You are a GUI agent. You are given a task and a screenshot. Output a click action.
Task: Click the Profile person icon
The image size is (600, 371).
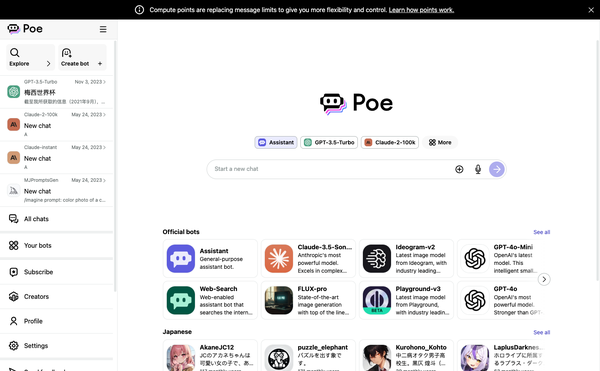14,321
